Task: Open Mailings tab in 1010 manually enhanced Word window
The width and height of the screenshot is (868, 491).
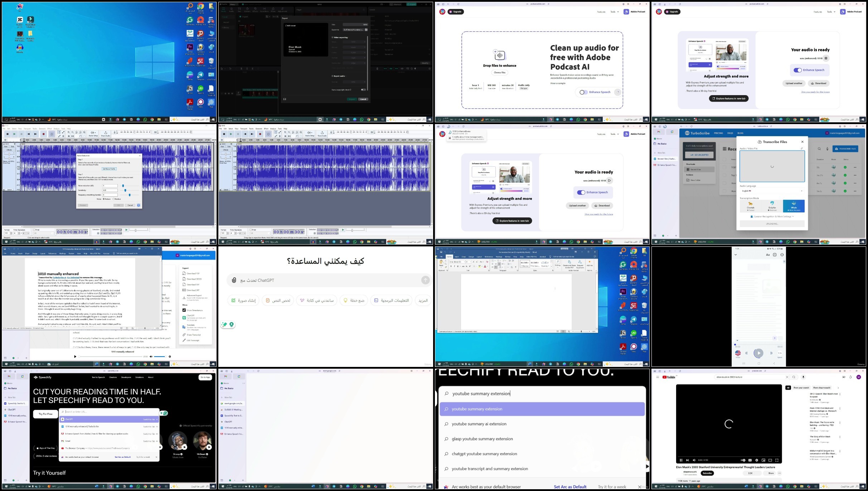Action: pos(63,253)
